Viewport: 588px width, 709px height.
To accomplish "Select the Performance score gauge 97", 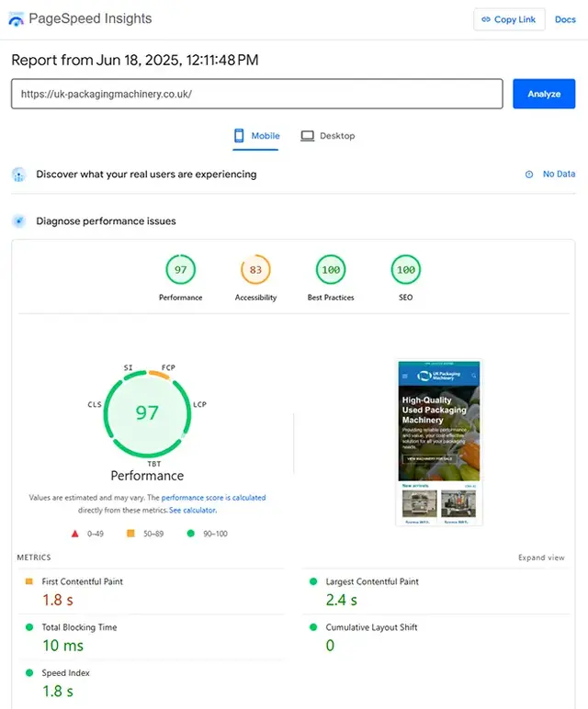I will (x=180, y=269).
